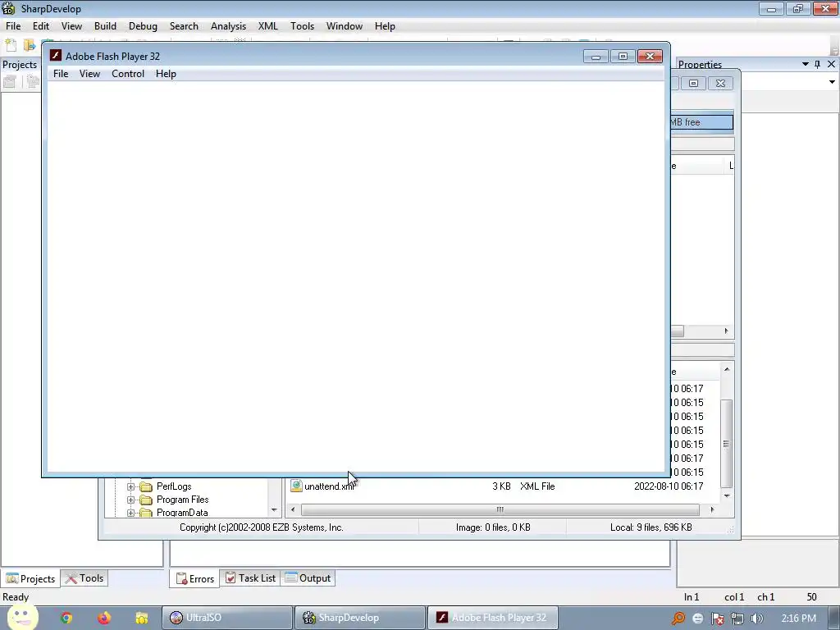Switch to the Task List tab
Viewport: 840px width, 630px height.
250,578
